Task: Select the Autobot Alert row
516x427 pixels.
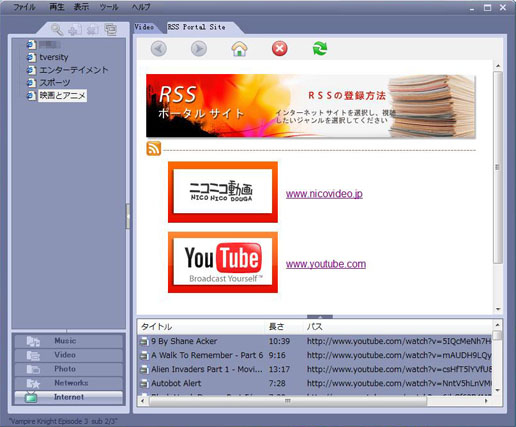Action: coord(315,384)
